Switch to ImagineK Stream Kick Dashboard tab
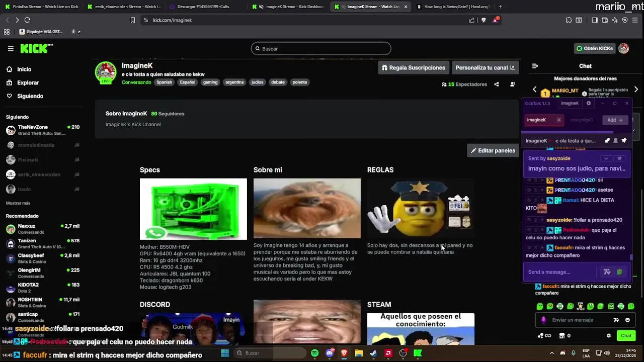Screen dimensions: 644x362 click(x=289, y=7)
